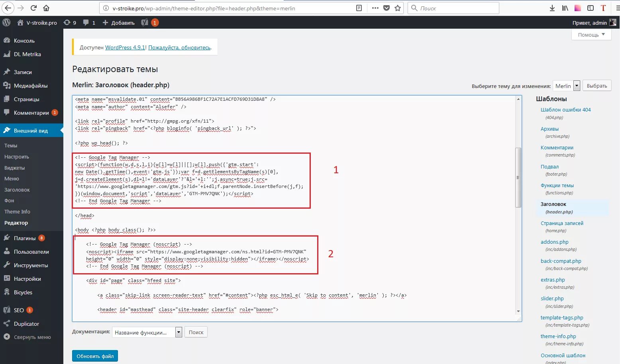Open Страница записей template

click(x=562, y=223)
